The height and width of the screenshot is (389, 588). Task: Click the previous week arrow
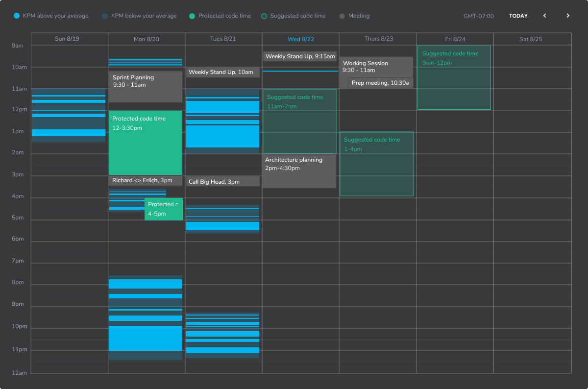click(x=544, y=16)
